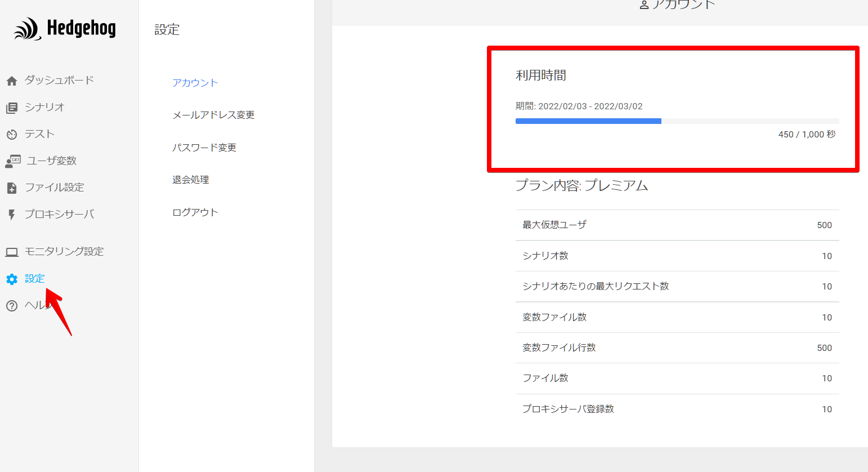Open the dashboard home icon
The width and height of the screenshot is (868, 472).
click(12, 81)
